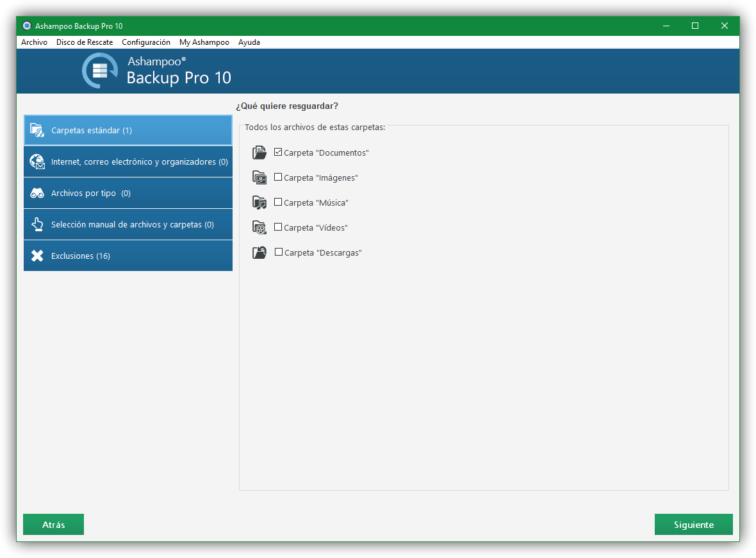Click the binoculars icon for Archivos por tipo

click(37, 193)
